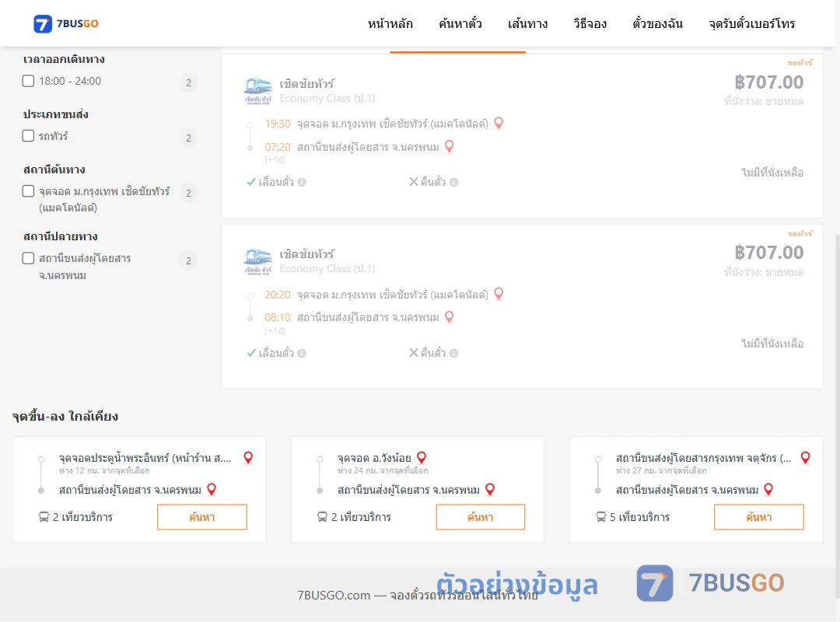
Task: Click info icon next to เลื่อนตั๋ว in 19:30 trip
Action: click(x=302, y=182)
